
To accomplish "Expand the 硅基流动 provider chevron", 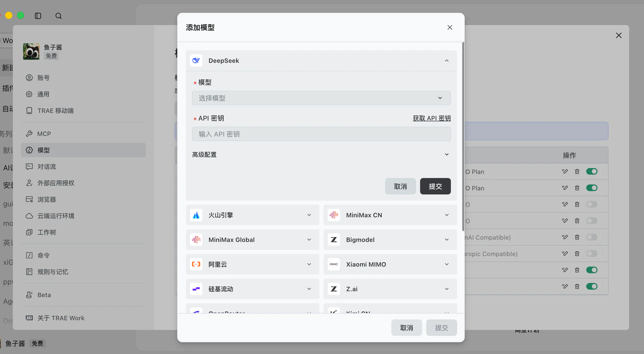I will pos(309,289).
